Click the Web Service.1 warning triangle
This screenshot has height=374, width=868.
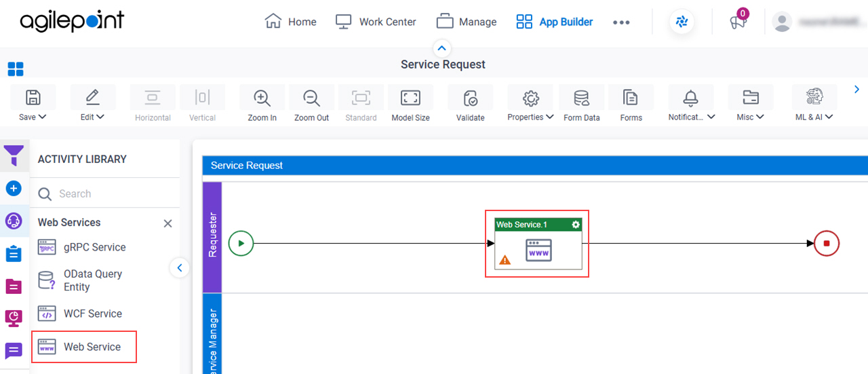coord(505,259)
